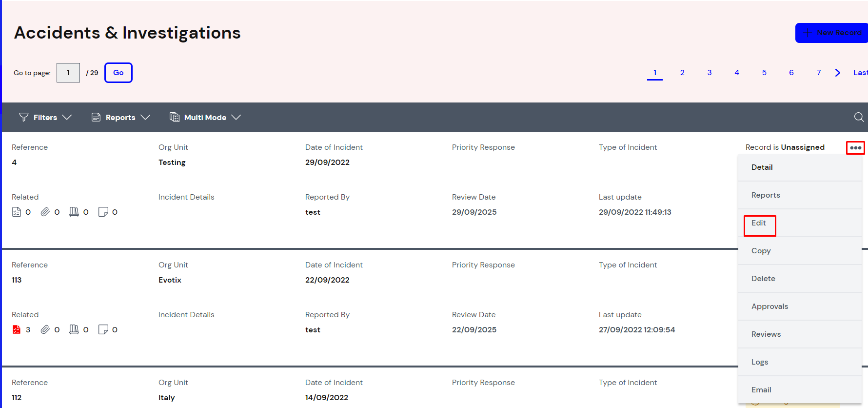
Task: Click the notes icon on record 4
Action: click(x=103, y=212)
